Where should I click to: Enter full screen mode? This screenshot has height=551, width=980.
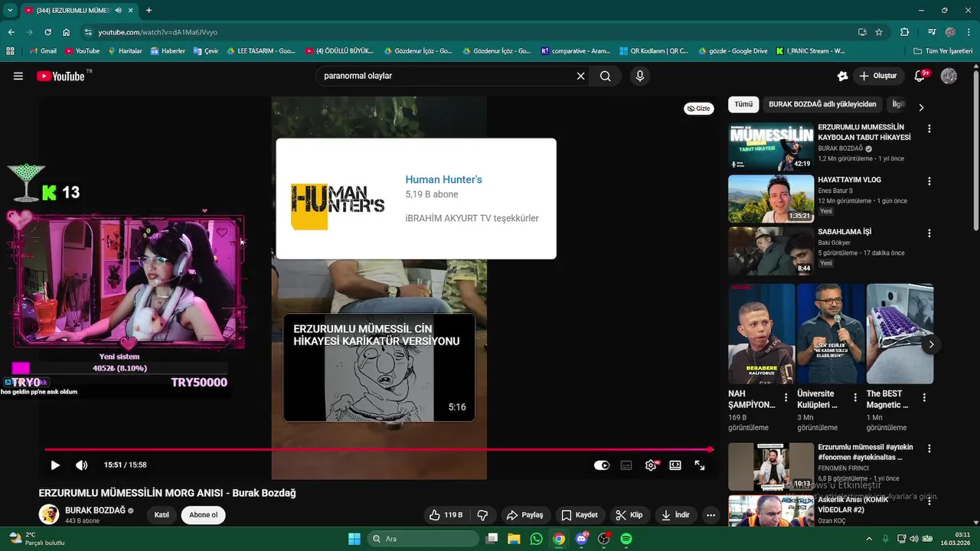(x=700, y=465)
